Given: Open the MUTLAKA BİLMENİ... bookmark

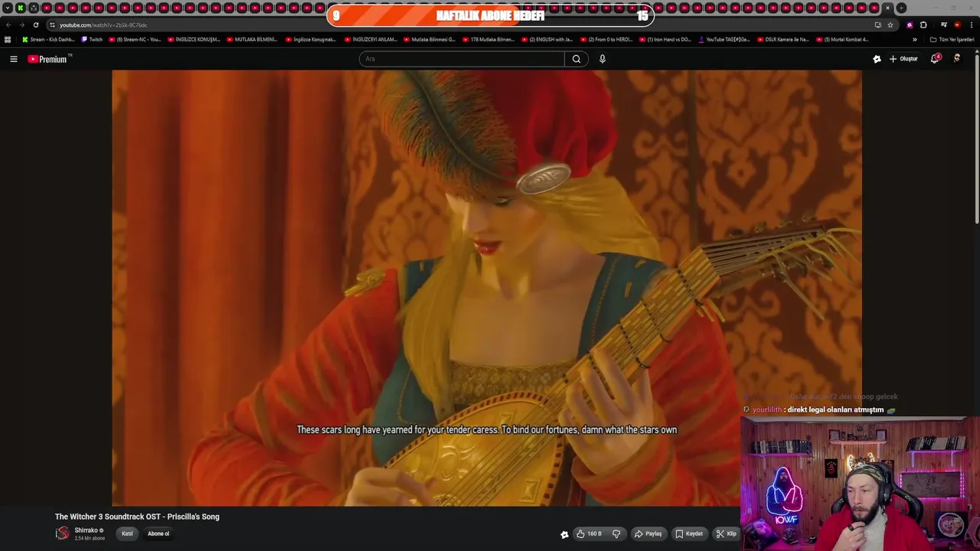Looking at the screenshot, I should (252, 39).
